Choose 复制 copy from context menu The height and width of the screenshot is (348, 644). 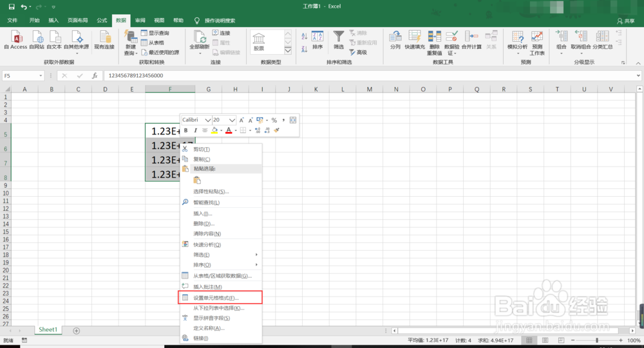[220, 160]
